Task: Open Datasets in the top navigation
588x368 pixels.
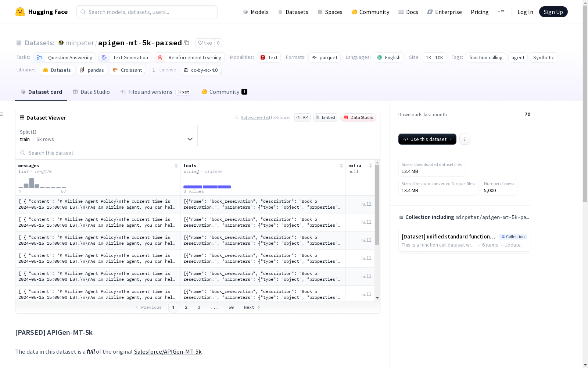Action: click(x=293, y=12)
